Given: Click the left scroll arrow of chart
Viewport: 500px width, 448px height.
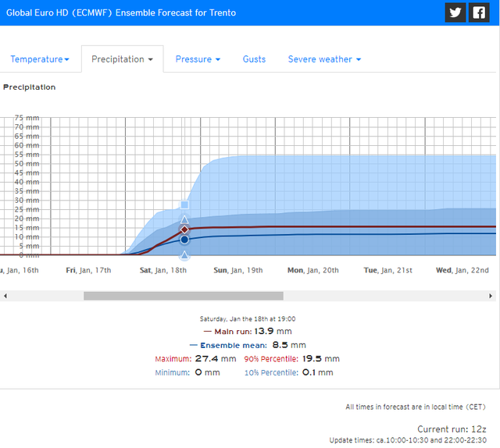Looking at the screenshot, I should coord(5,296).
